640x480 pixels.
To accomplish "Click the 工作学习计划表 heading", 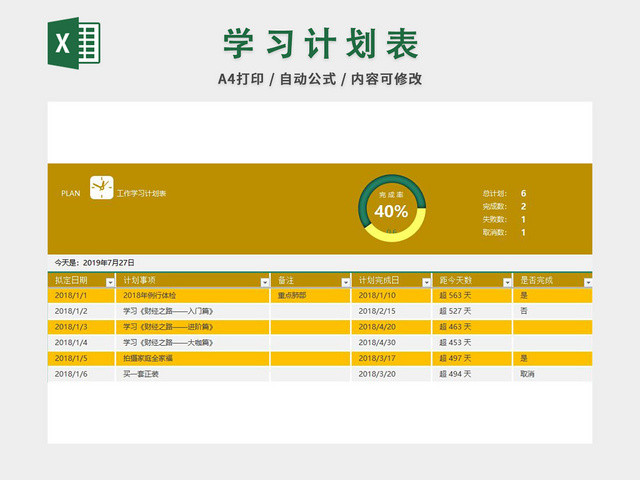I will 142,193.
